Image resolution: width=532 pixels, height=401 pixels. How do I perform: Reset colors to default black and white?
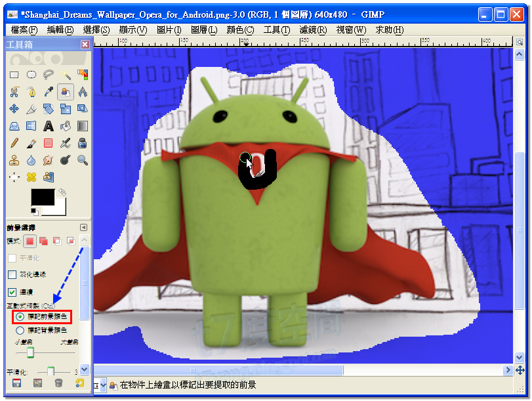click(35, 212)
